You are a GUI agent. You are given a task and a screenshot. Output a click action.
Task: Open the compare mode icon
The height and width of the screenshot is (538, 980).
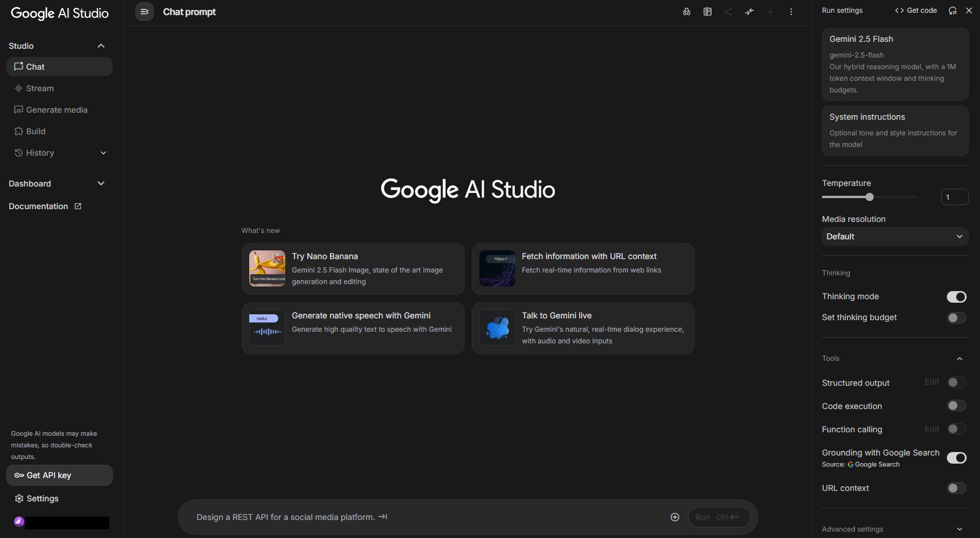708,12
